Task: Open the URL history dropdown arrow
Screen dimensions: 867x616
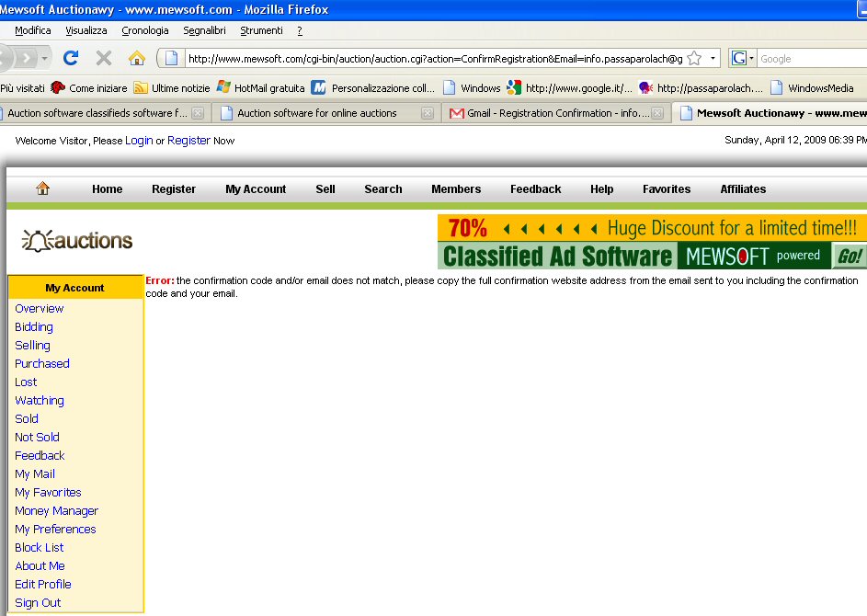Action: tap(713, 58)
